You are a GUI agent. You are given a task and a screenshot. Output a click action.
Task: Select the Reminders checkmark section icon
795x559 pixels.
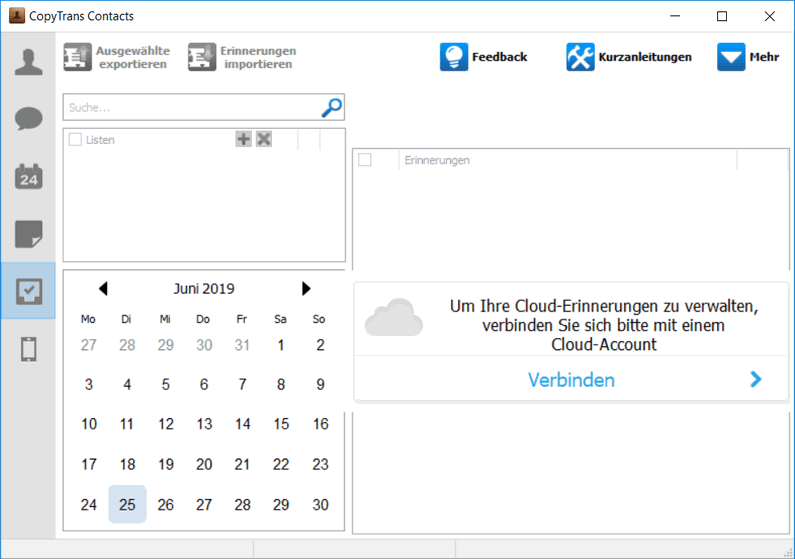coord(28,291)
